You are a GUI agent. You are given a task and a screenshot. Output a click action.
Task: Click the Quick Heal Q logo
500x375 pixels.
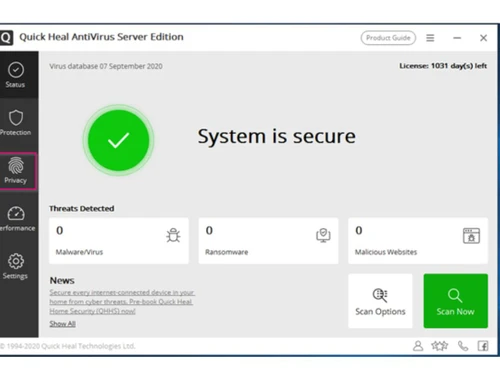[6, 38]
